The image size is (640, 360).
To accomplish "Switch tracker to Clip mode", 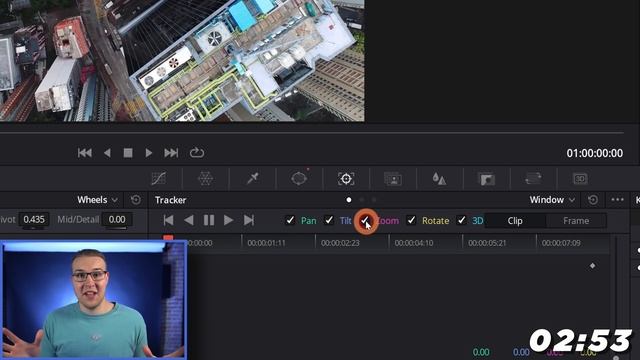I will click(x=515, y=221).
